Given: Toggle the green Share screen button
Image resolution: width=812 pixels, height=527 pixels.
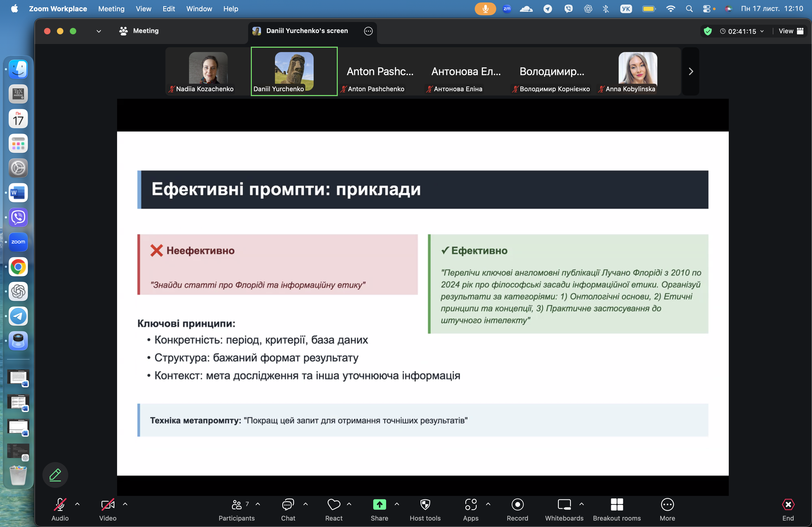Looking at the screenshot, I should pyautogui.click(x=379, y=504).
